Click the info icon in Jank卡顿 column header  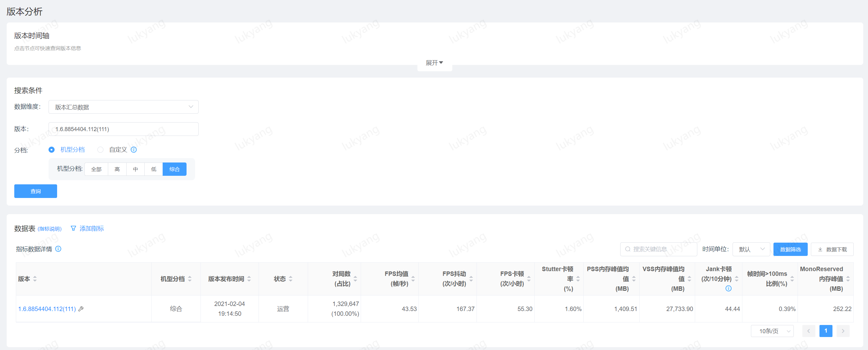coord(728,288)
